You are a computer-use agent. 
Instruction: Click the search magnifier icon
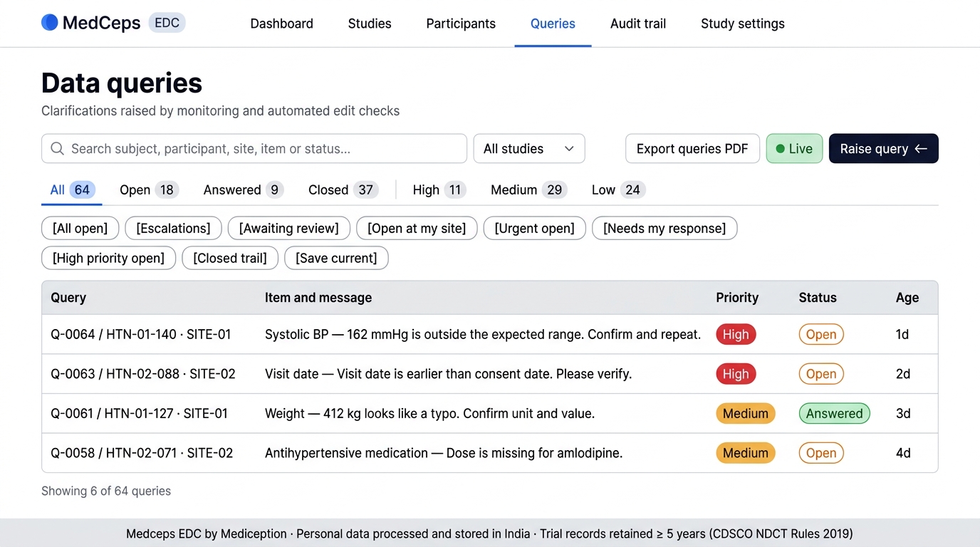click(57, 149)
